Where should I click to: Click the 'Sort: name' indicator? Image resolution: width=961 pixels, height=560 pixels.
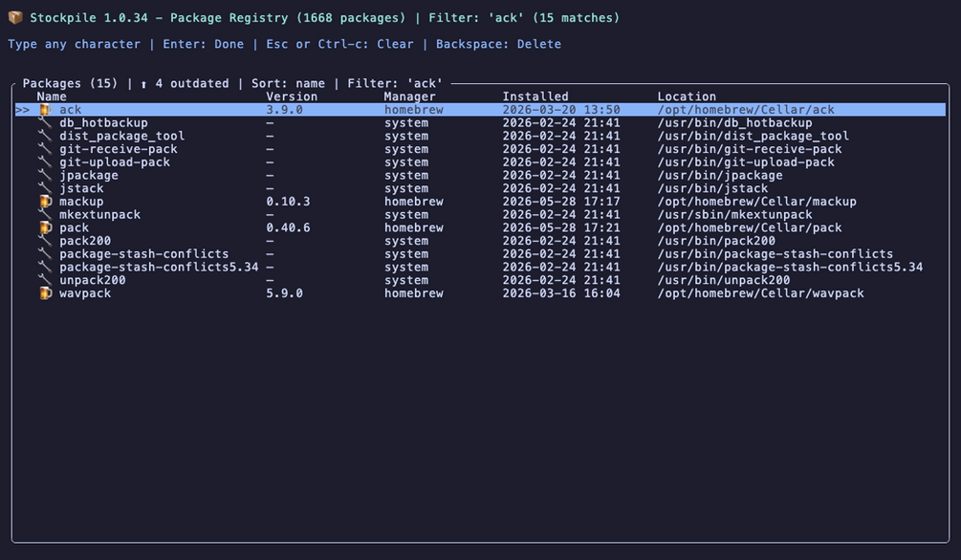point(288,83)
